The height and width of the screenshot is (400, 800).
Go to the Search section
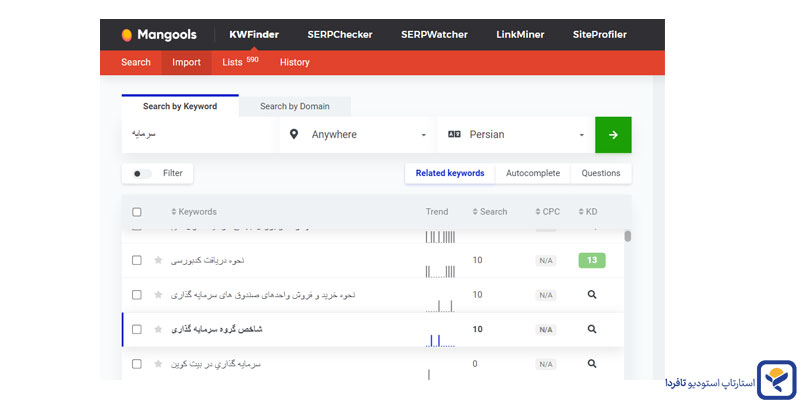point(136,62)
